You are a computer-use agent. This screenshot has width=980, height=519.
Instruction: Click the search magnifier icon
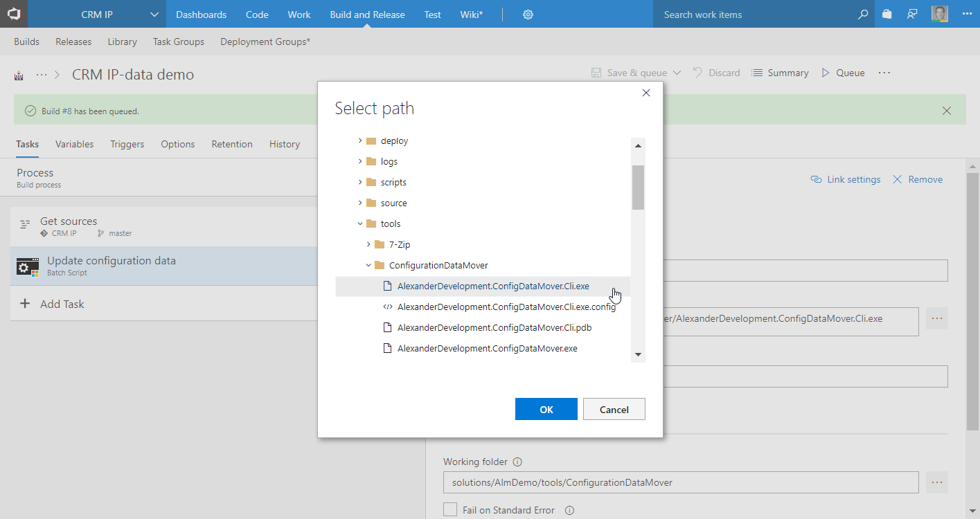point(863,15)
